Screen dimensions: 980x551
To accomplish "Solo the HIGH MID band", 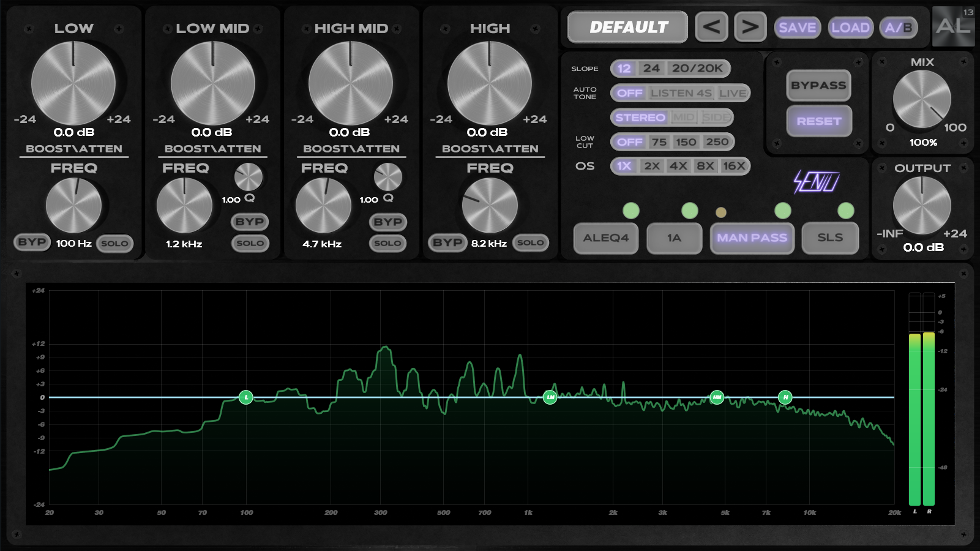I will [388, 243].
